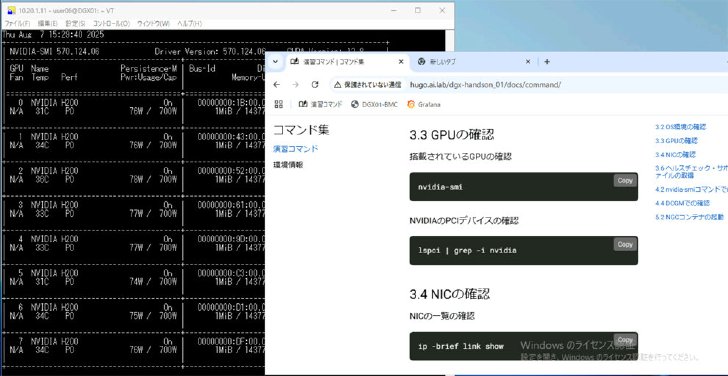Image resolution: width=728 pixels, height=376 pixels.
Task: Click the terminal timestamp Thu Aug 7 line
Action: click(53, 34)
